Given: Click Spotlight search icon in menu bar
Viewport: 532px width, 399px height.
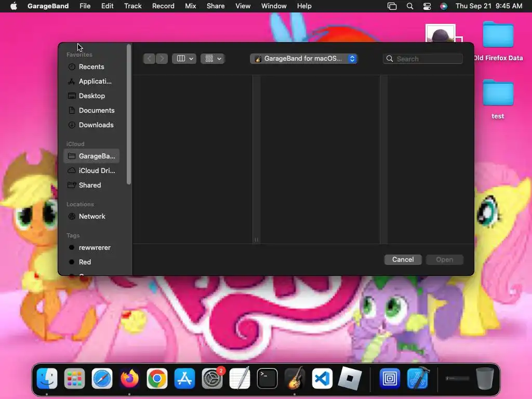Looking at the screenshot, I should (410, 6).
